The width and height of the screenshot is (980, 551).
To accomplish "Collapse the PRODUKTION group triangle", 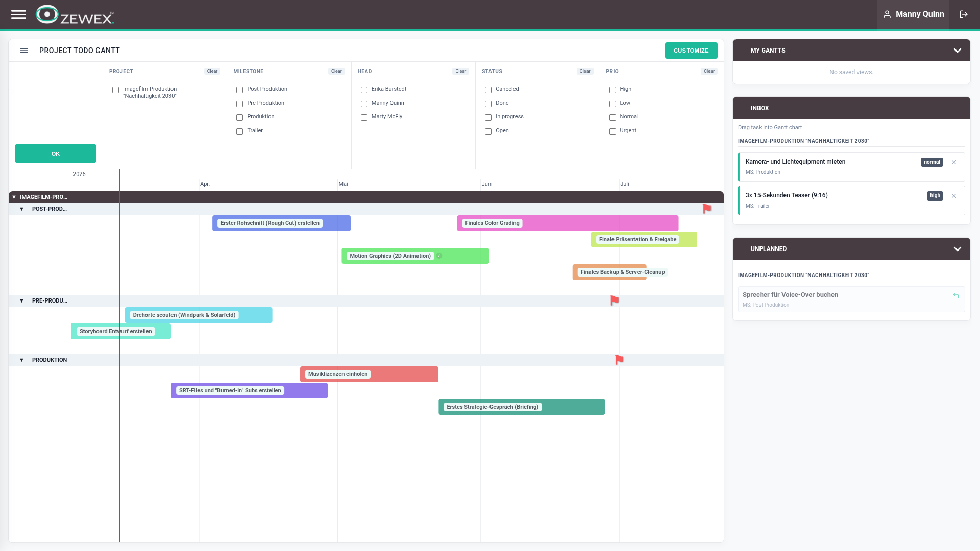I will point(21,360).
